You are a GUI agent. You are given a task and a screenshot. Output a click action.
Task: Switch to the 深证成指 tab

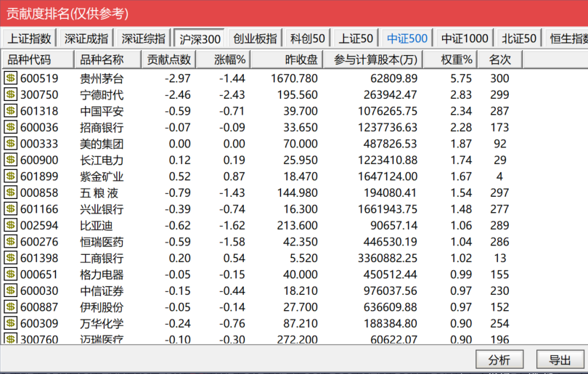tap(86, 38)
